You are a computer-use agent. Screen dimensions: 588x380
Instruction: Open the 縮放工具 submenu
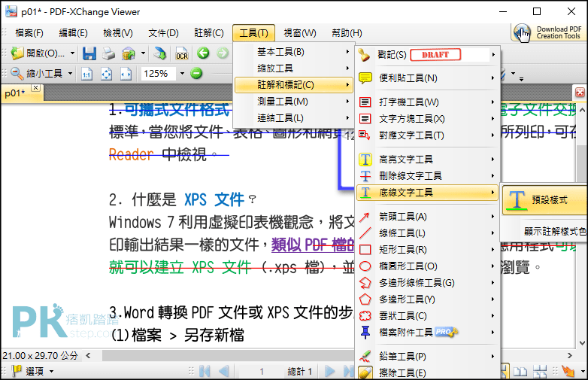pos(293,68)
